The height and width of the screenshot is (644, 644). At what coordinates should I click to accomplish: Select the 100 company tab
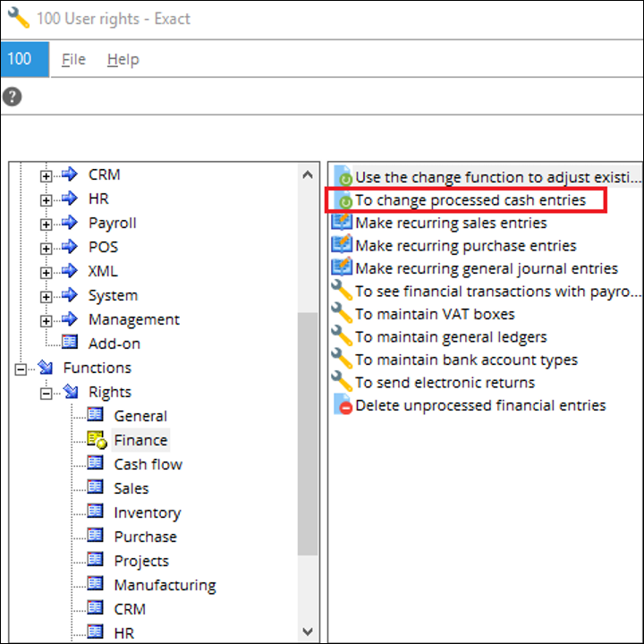pyautogui.click(x=25, y=59)
